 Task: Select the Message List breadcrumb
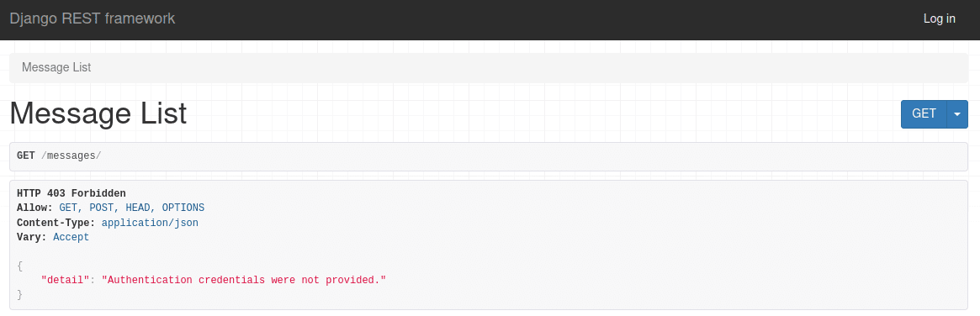point(56,67)
